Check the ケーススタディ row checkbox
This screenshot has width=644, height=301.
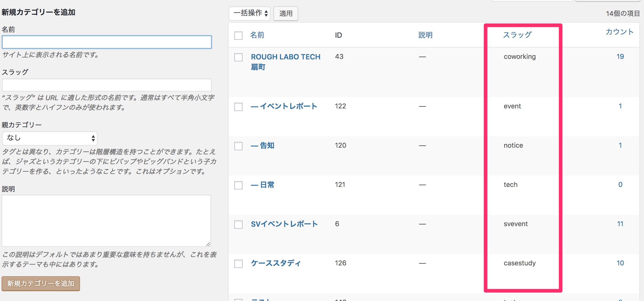[238, 264]
